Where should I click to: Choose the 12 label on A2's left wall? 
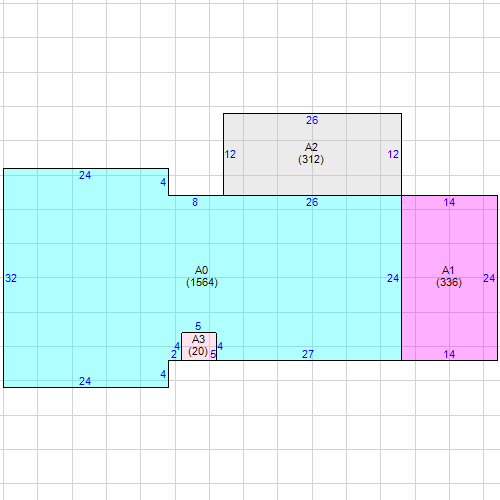[230, 154]
